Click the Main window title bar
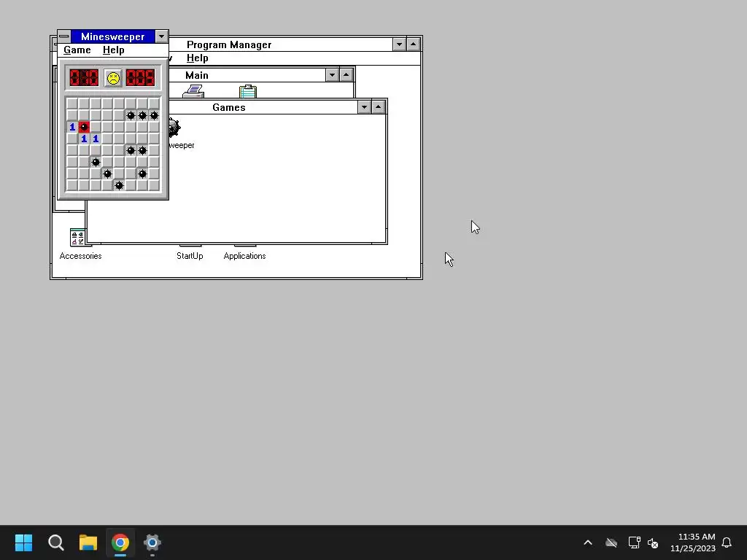 coord(247,75)
